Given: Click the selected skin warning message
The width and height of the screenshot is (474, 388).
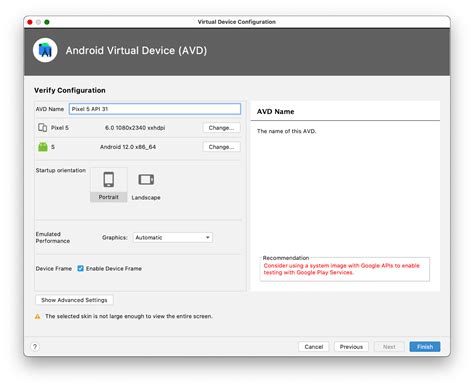Looking at the screenshot, I should click(129, 316).
